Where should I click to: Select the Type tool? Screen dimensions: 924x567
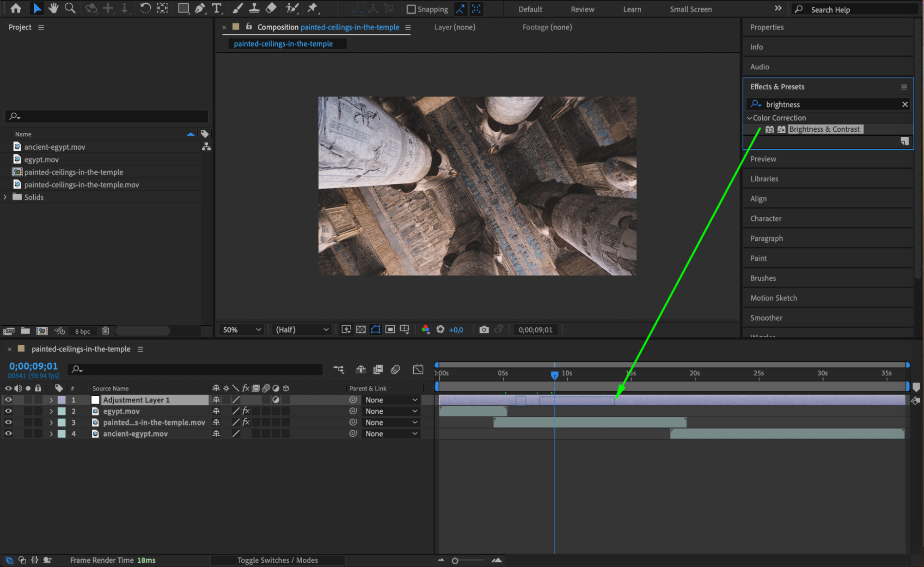[x=216, y=8]
